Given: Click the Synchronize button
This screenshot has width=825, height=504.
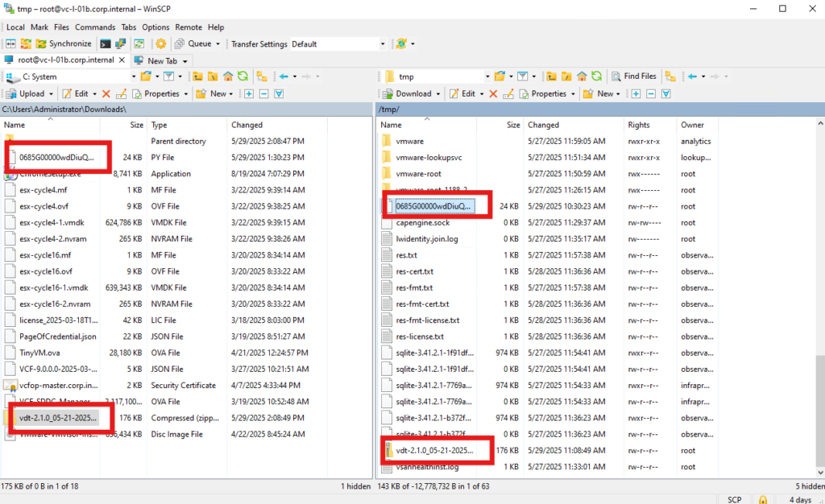Looking at the screenshot, I should tap(64, 43).
